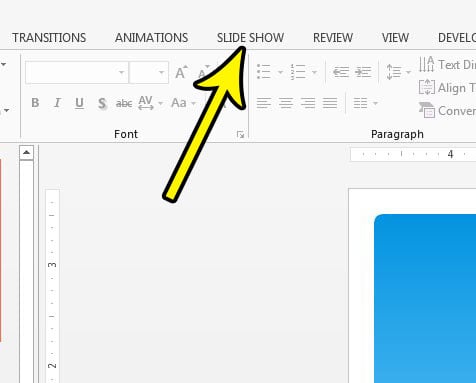The width and height of the screenshot is (476, 383).
Task: Center the text
Action: 286,103
